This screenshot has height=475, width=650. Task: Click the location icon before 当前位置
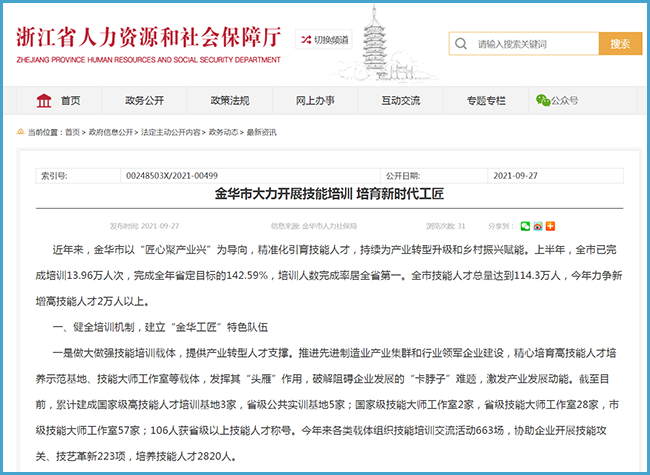[20, 132]
